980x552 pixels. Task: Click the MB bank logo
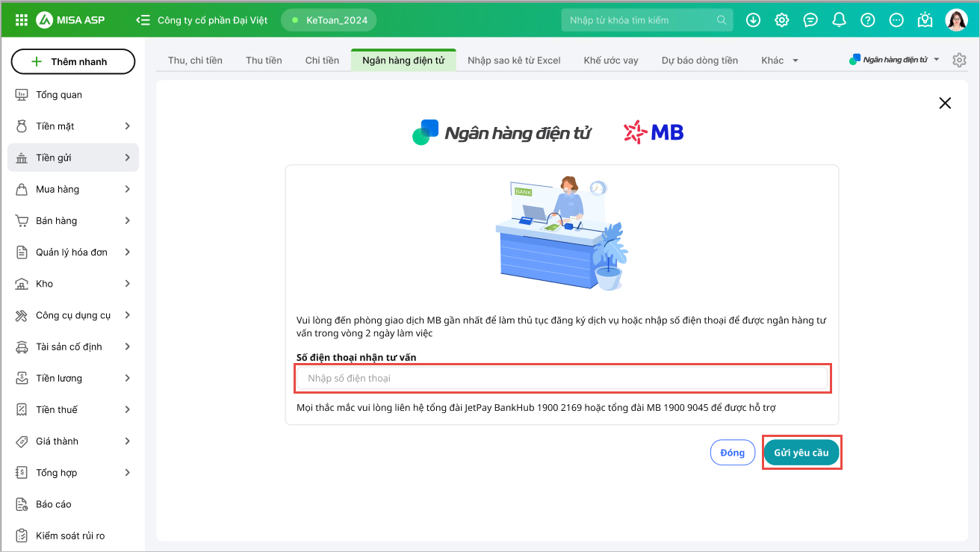click(x=654, y=132)
